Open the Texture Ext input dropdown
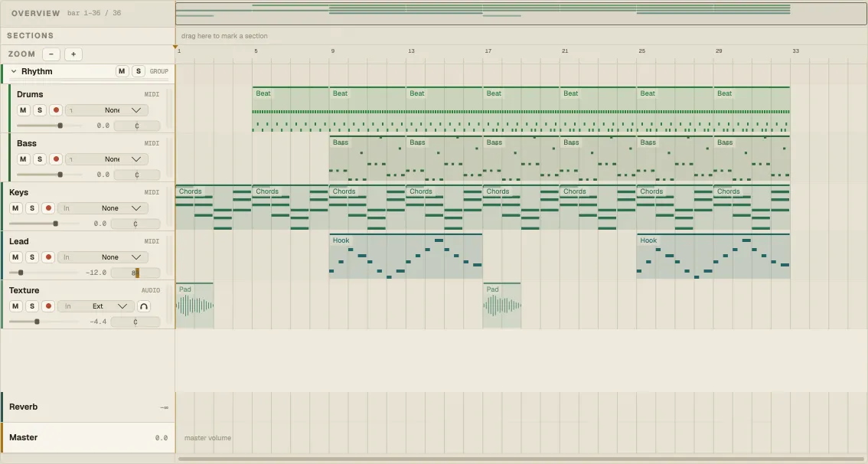Image resolution: width=868 pixels, height=464 pixels. (x=96, y=306)
